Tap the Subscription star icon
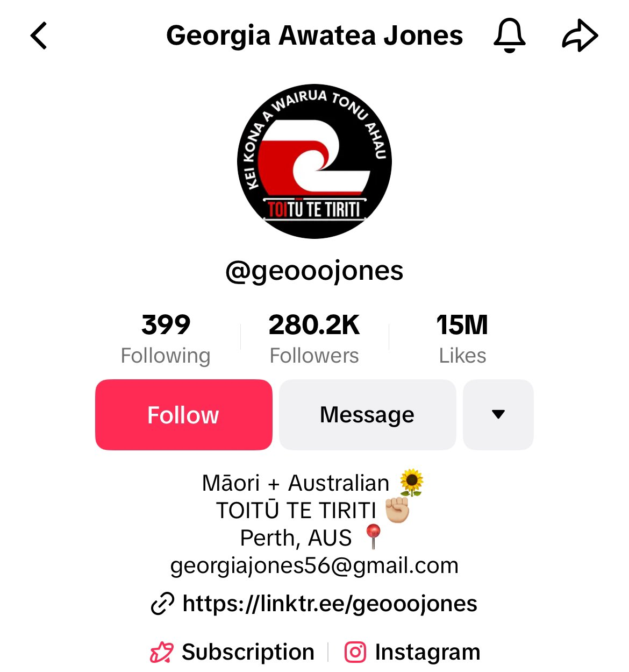Viewport: 629px width, 672px height. tap(161, 653)
